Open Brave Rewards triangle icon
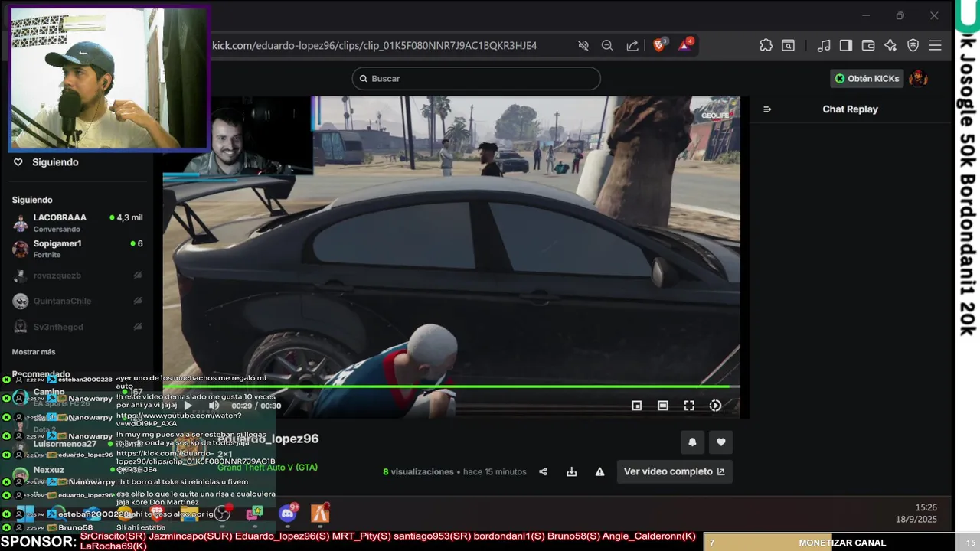 (684, 45)
